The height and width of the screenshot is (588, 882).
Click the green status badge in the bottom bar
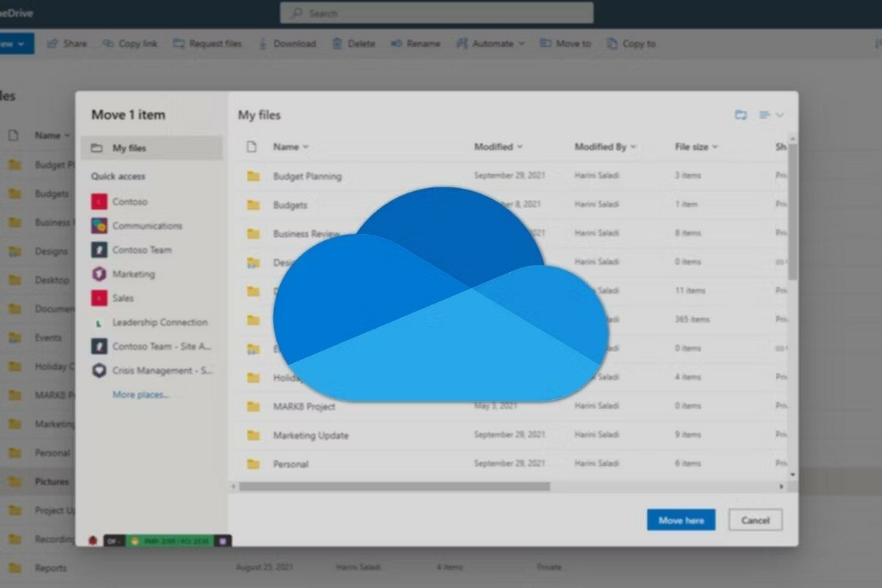click(171, 541)
